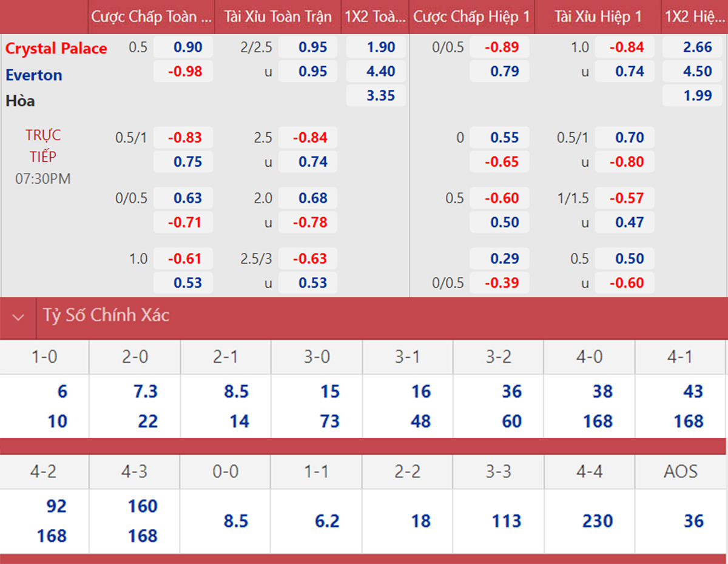Bet on handicap odds 0.90
Viewport: 728px width, 564px height.
coord(183,47)
